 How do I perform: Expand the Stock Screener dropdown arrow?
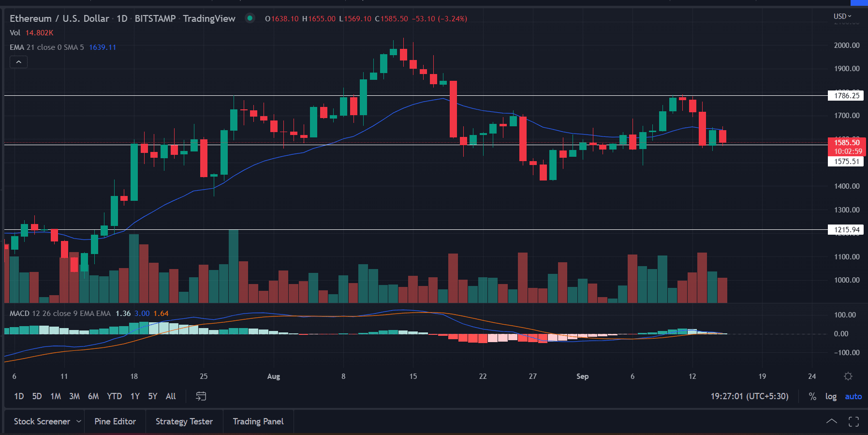pos(79,421)
